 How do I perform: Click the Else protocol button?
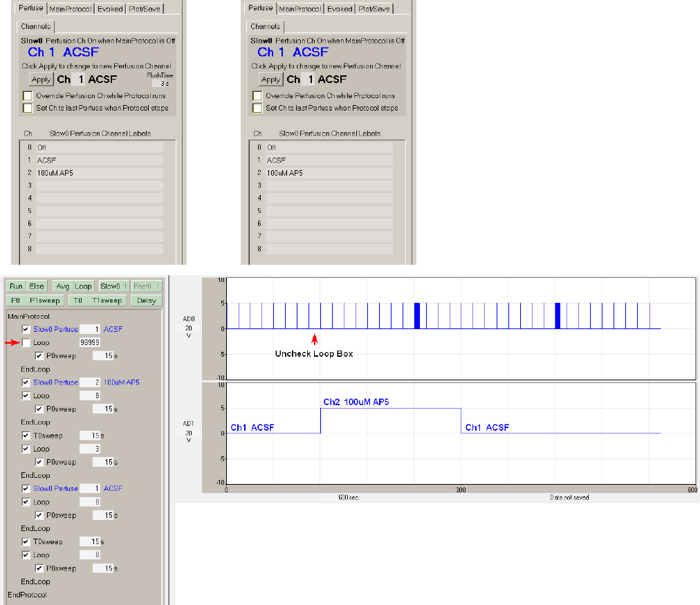(x=37, y=286)
